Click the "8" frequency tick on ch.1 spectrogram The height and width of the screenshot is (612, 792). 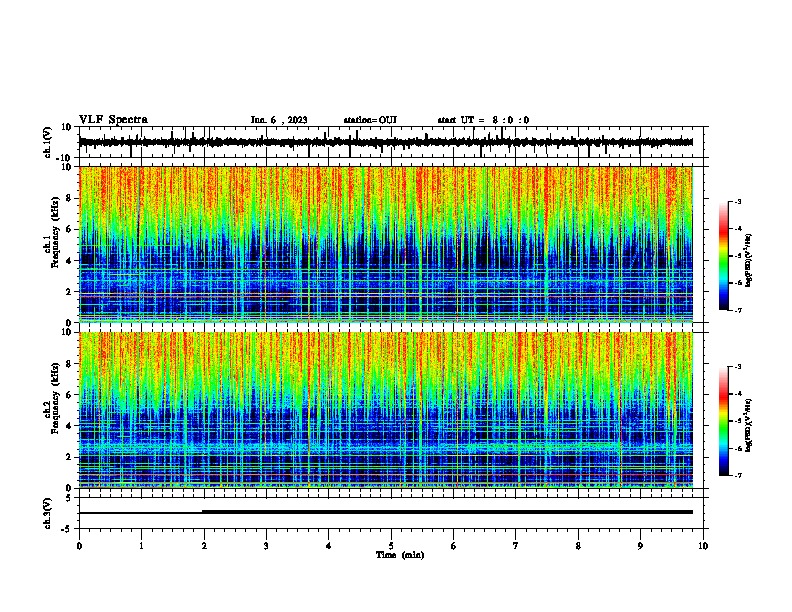[x=69, y=198]
